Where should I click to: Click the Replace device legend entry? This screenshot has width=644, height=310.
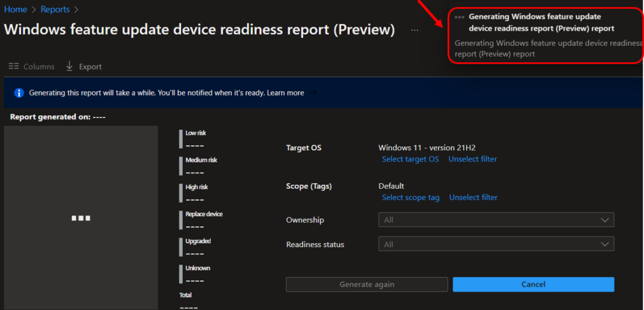[201, 220]
